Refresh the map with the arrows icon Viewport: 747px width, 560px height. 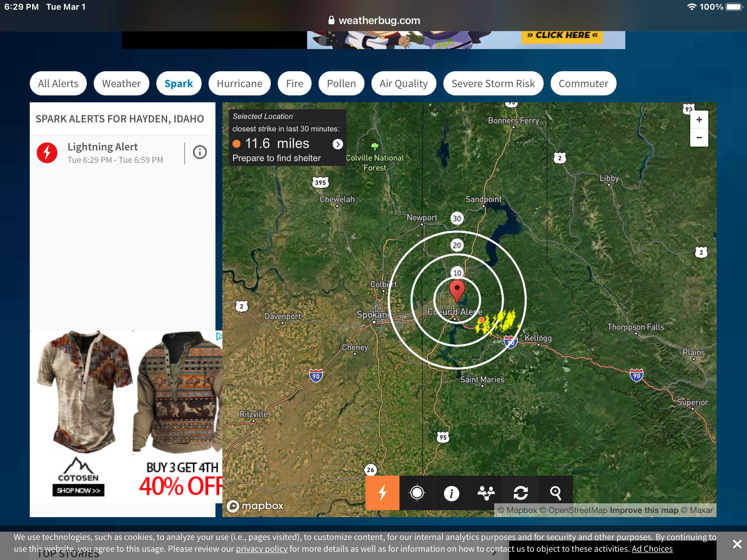pyautogui.click(x=520, y=493)
